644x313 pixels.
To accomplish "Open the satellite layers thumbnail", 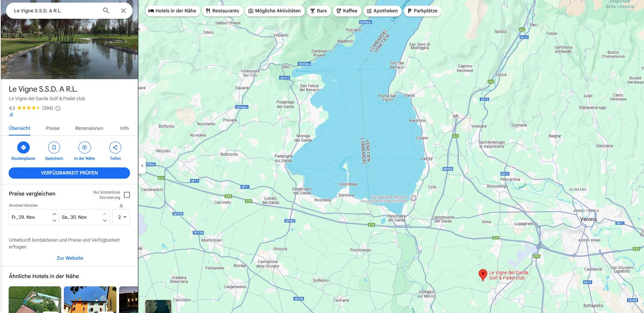I will point(158,306).
